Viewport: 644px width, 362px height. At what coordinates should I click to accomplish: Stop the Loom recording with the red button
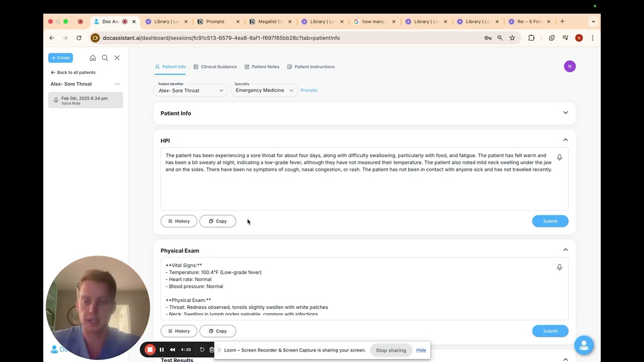pyautogui.click(x=150, y=350)
